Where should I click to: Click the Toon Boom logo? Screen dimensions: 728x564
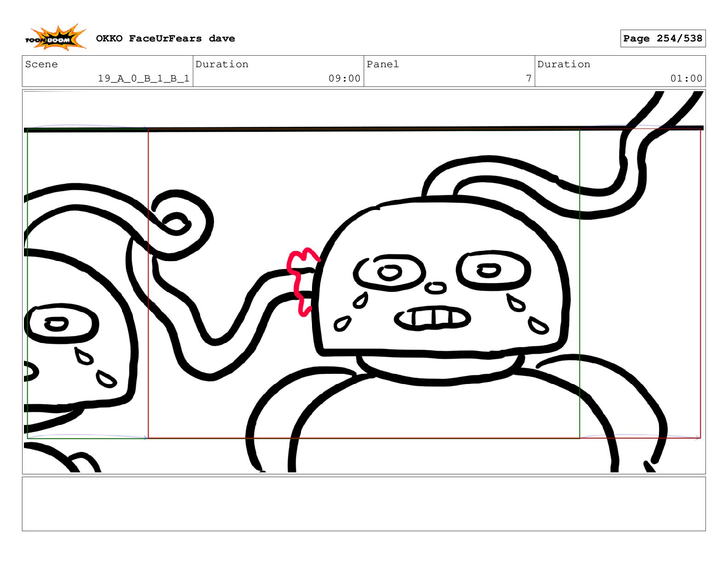[55, 38]
